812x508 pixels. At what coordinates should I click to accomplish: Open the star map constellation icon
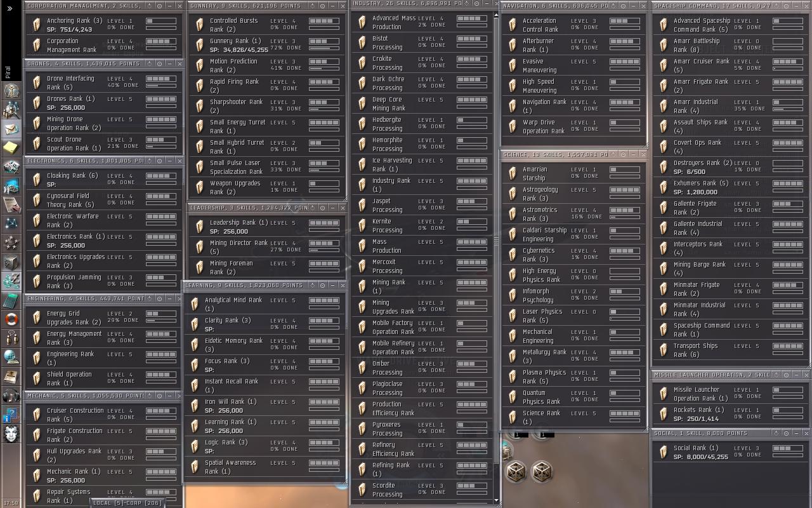pos(11,224)
